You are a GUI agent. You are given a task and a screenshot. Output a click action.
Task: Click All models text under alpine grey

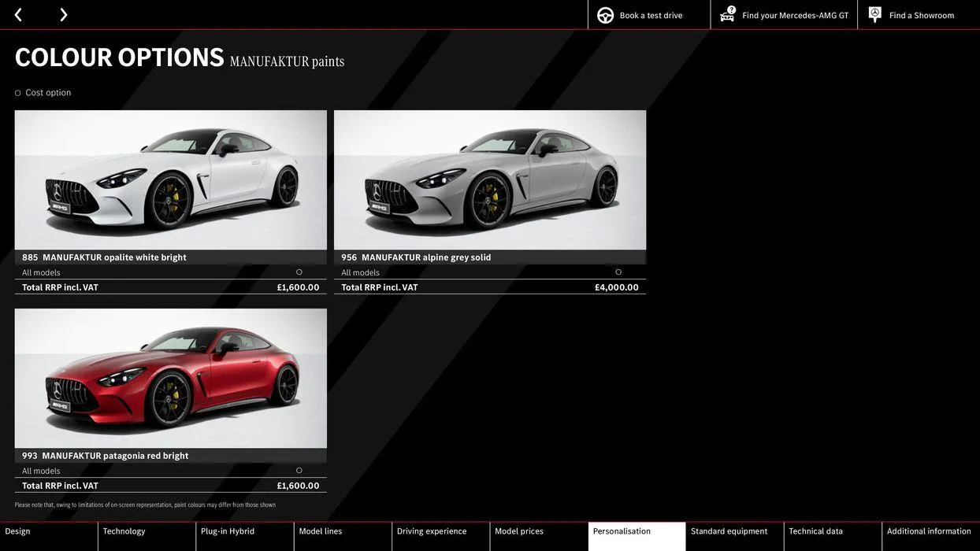pos(360,272)
